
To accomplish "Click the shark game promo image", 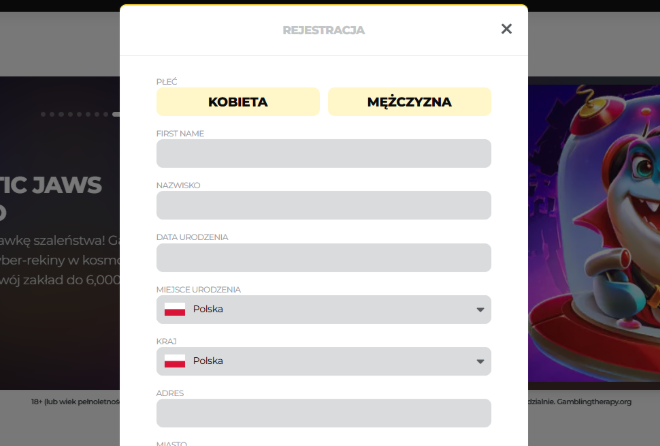I will (594, 233).
